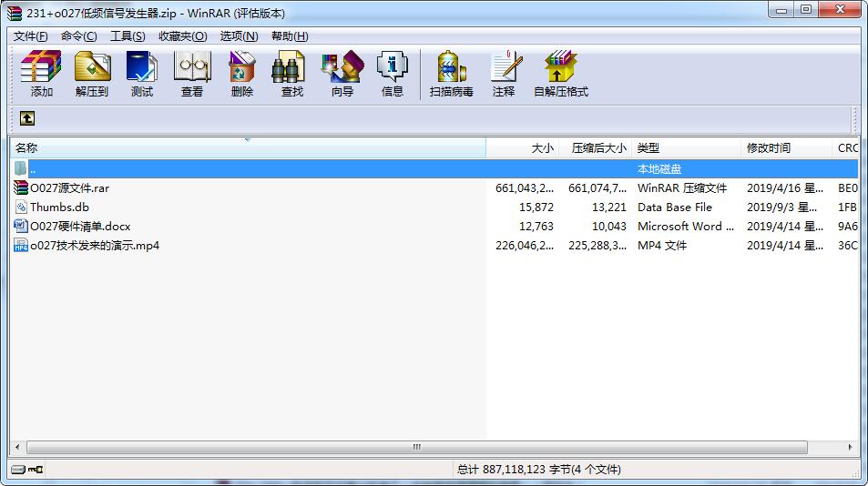Sort by the 修改时间 column header

click(x=786, y=148)
